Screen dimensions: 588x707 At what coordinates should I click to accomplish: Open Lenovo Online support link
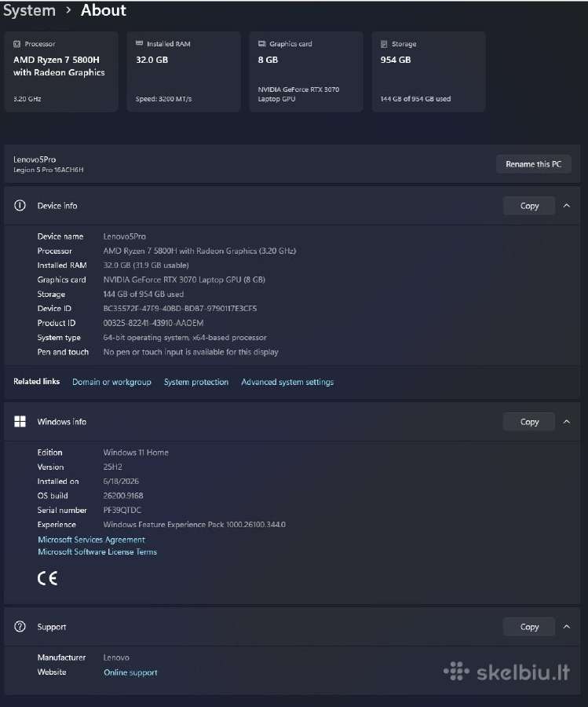(x=130, y=672)
